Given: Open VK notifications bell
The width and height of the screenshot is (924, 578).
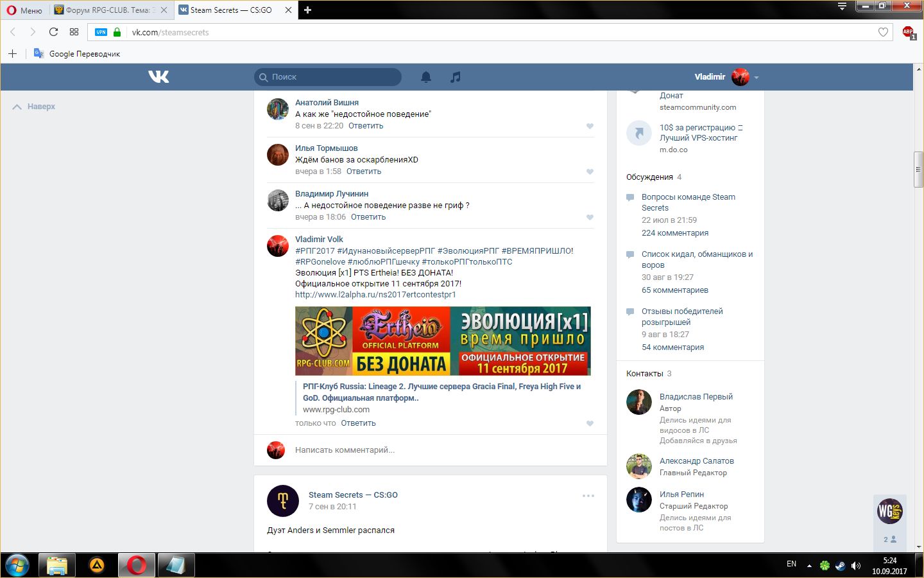Looking at the screenshot, I should click(x=426, y=77).
